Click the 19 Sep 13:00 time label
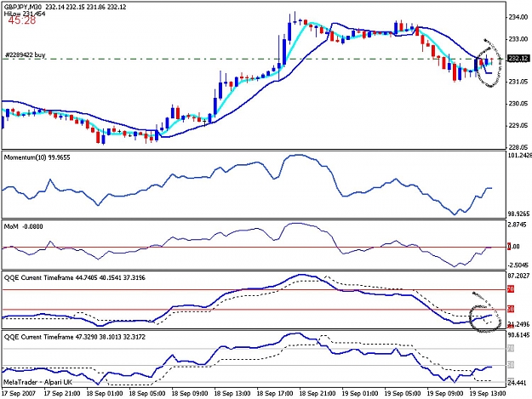 coord(488,394)
